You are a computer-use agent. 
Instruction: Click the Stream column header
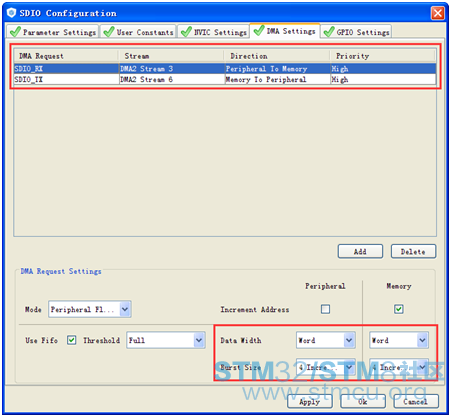coord(171,56)
